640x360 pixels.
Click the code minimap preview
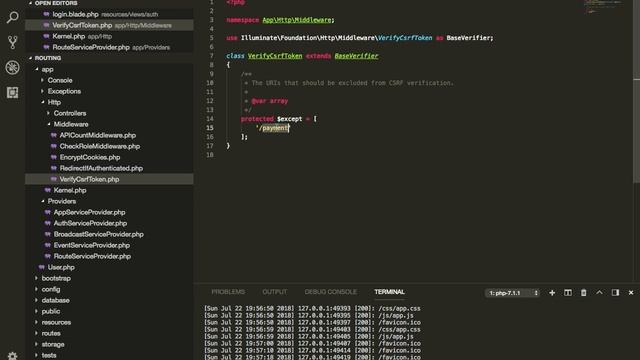(604, 7)
